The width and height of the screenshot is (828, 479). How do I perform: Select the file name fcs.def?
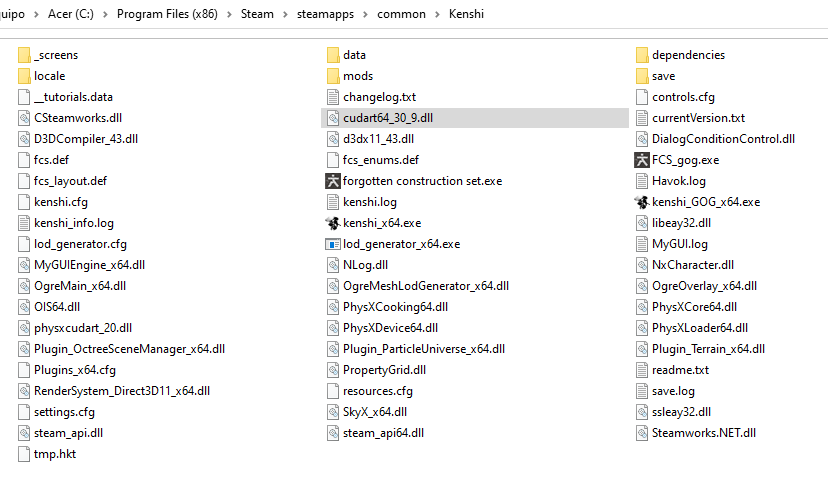52,160
